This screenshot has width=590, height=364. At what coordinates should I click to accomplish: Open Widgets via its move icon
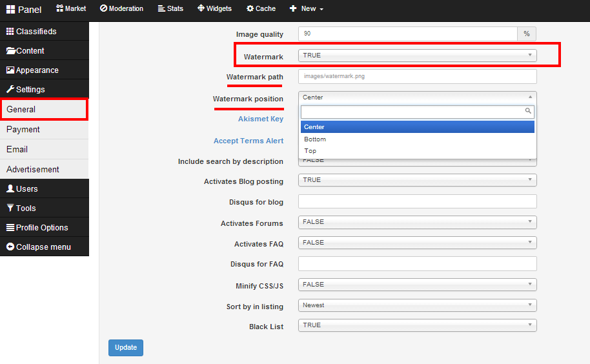pyautogui.click(x=201, y=8)
